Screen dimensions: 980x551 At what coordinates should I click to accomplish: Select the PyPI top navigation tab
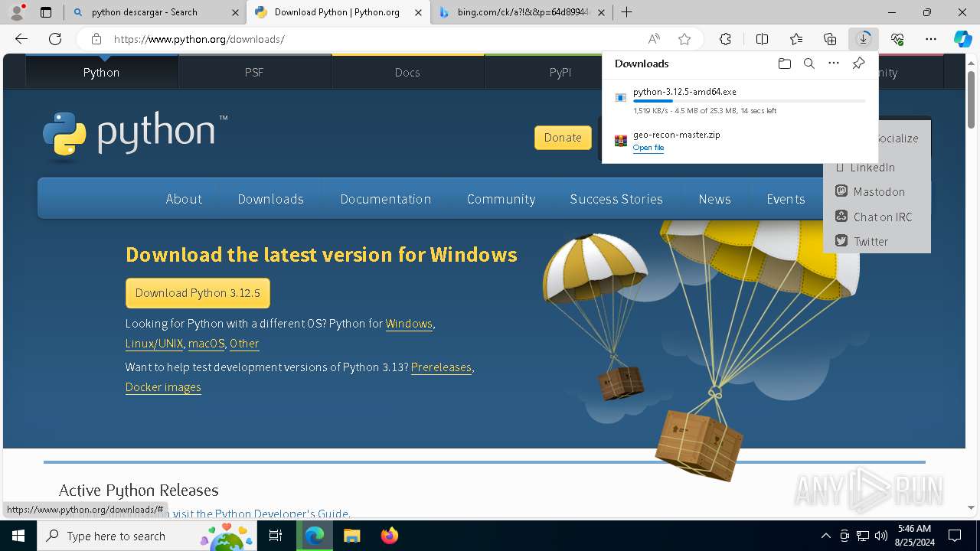[x=560, y=72]
